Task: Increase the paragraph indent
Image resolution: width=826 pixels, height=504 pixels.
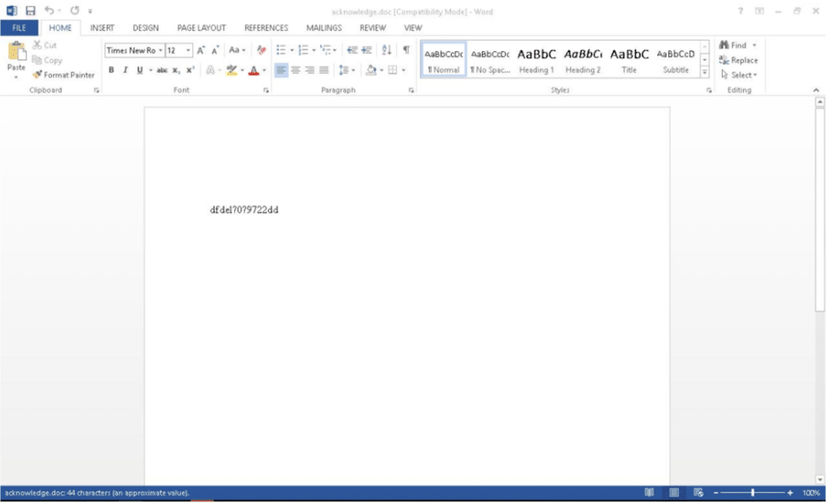Action: tap(367, 50)
